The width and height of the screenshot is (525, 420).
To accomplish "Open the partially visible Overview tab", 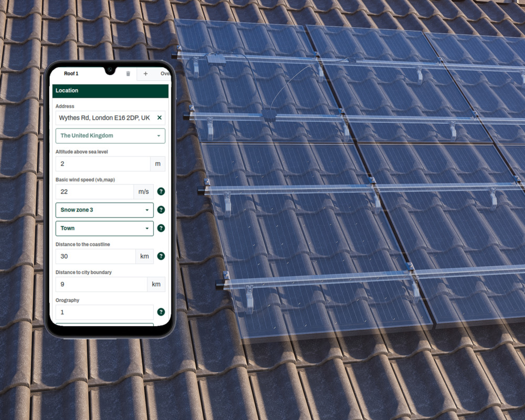I will tap(165, 73).
